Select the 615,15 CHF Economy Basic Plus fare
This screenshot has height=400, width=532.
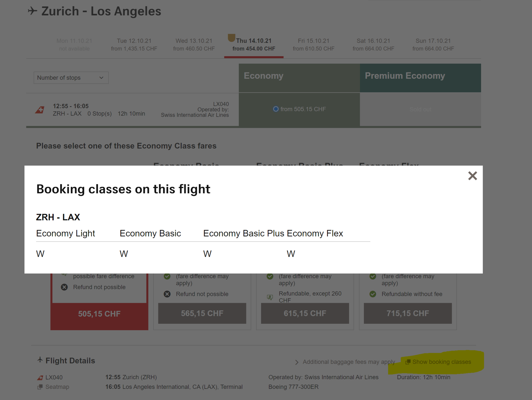click(305, 313)
